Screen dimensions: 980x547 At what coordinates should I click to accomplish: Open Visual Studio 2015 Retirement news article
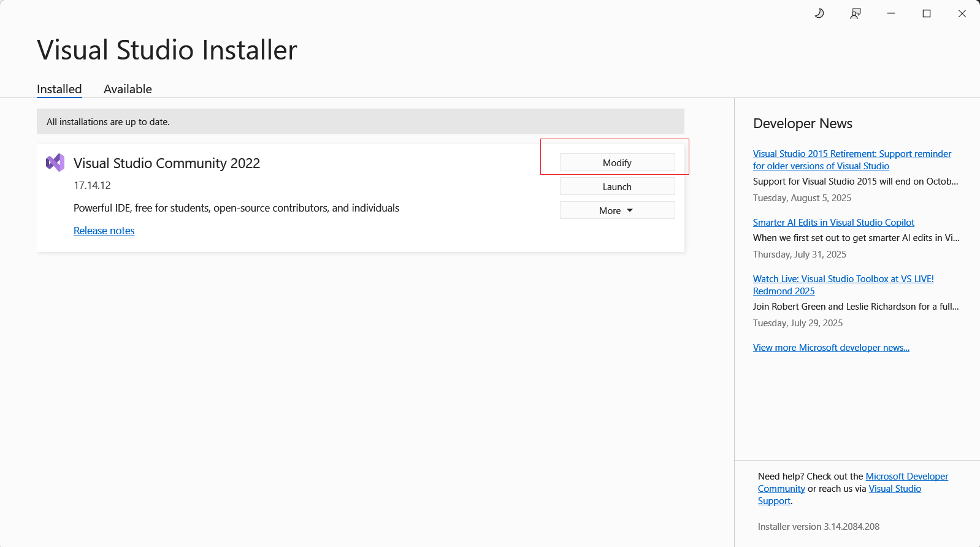851,154
